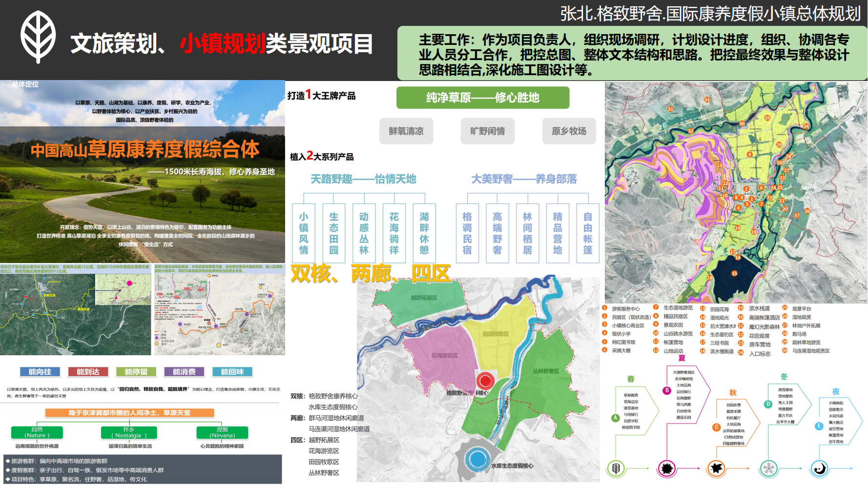Click legend number 30 beside 马连渠湿地观赏区
This screenshot has width=868, height=488.
[785, 350]
